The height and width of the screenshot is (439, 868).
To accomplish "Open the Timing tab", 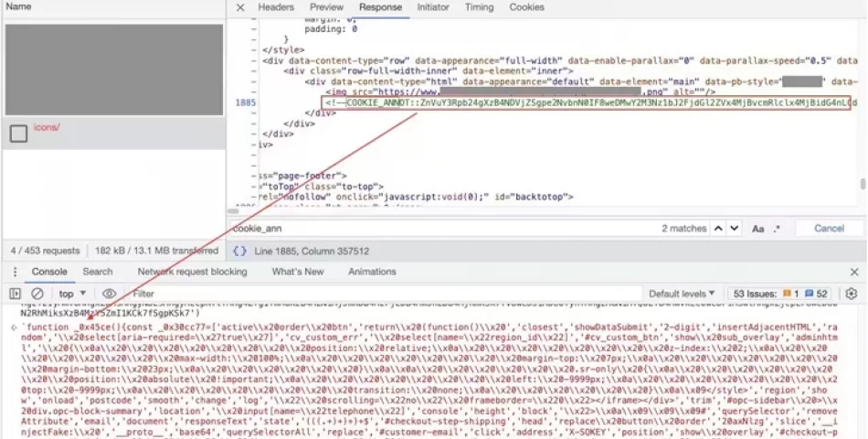I will point(479,7).
